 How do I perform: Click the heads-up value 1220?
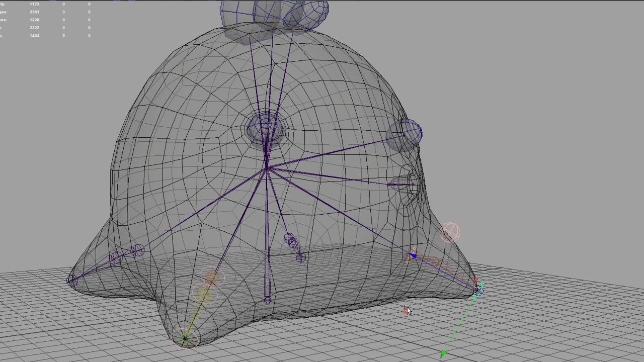click(34, 20)
